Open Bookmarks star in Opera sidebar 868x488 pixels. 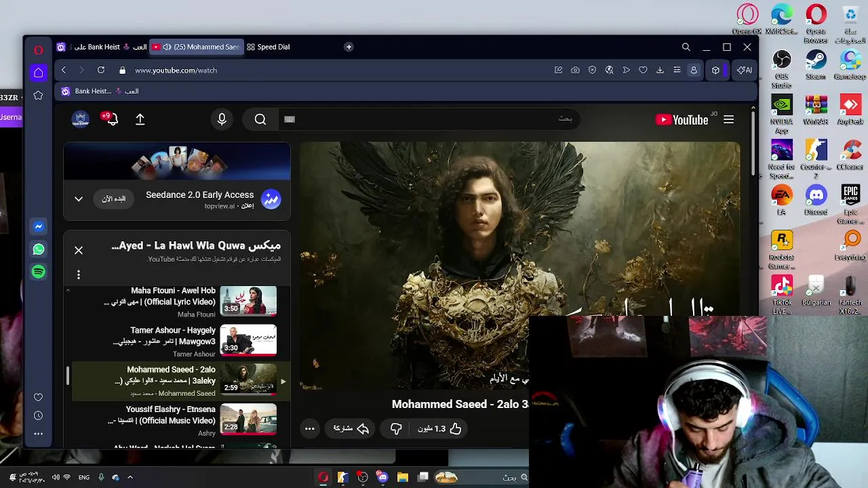click(39, 96)
